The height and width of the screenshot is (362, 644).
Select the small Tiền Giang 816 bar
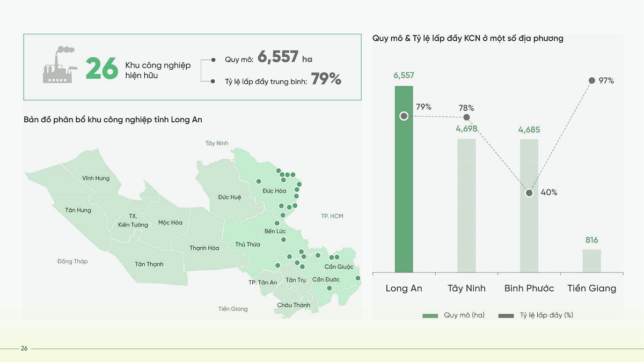591,261
